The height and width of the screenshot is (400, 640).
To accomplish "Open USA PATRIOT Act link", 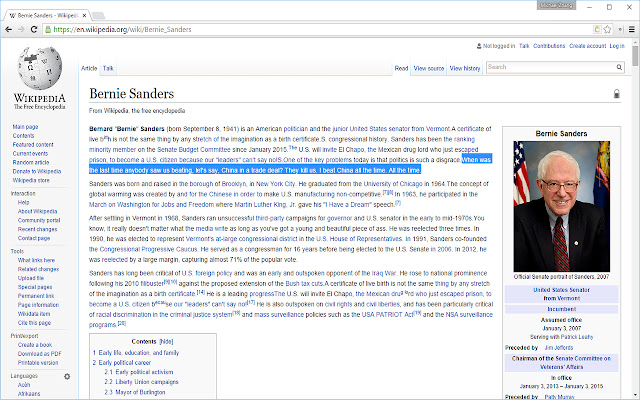I will (x=388, y=315).
